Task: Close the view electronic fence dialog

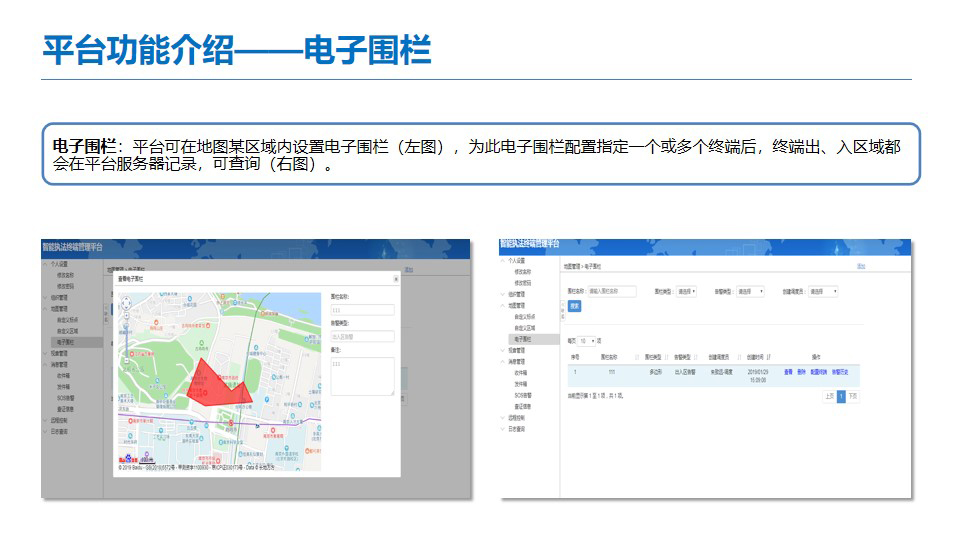Action: click(x=395, y=279)
